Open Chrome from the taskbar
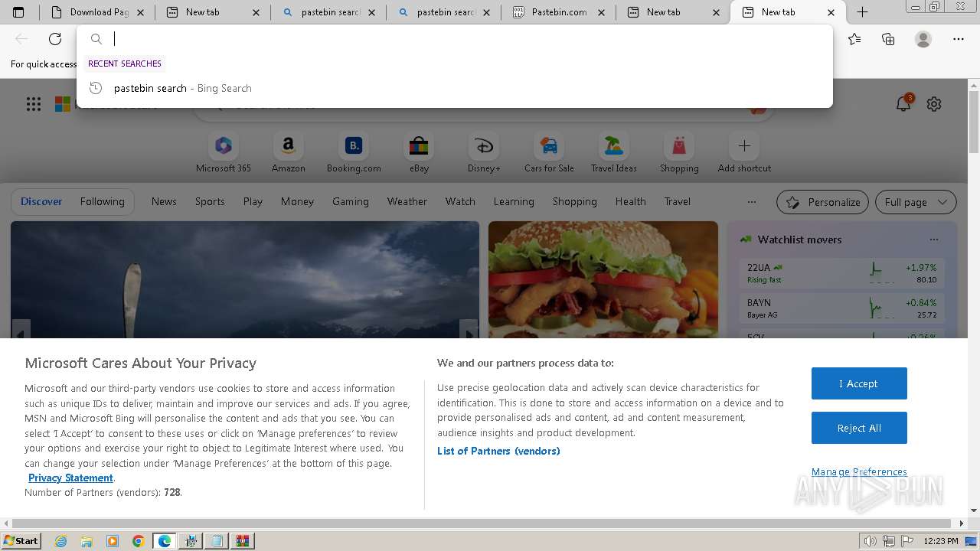The height and width of the screenshot is (551, 980). (x=138, y=541)
